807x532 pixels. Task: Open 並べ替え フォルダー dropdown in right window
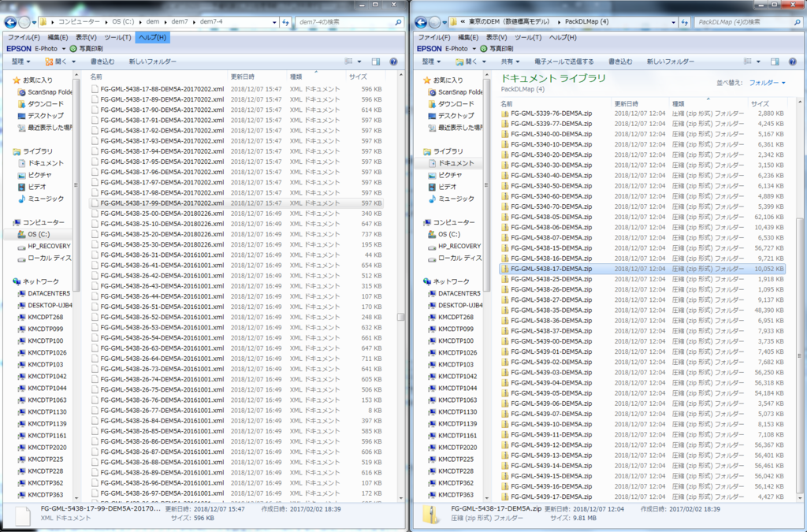coord(767,83)
